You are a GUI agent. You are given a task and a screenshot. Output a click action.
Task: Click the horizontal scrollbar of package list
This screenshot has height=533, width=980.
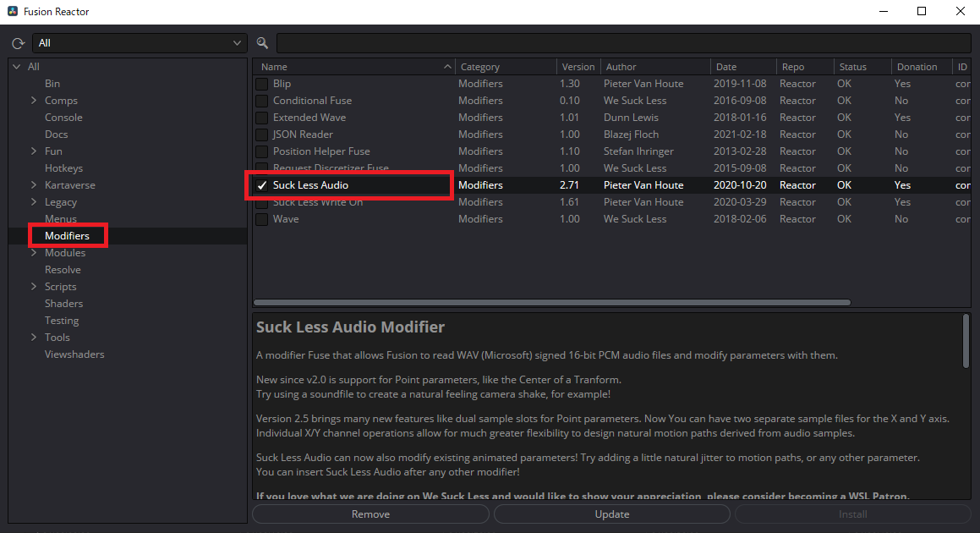tap(552, 302)
